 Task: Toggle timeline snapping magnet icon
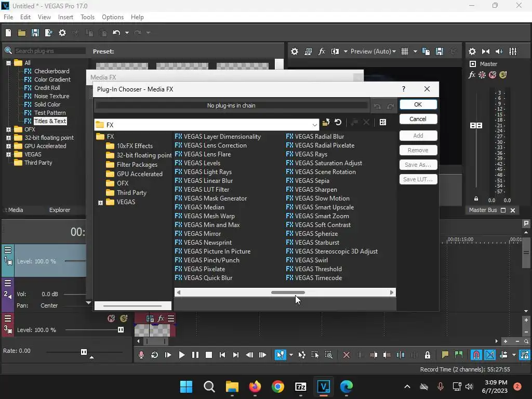[x=476, y=355]
